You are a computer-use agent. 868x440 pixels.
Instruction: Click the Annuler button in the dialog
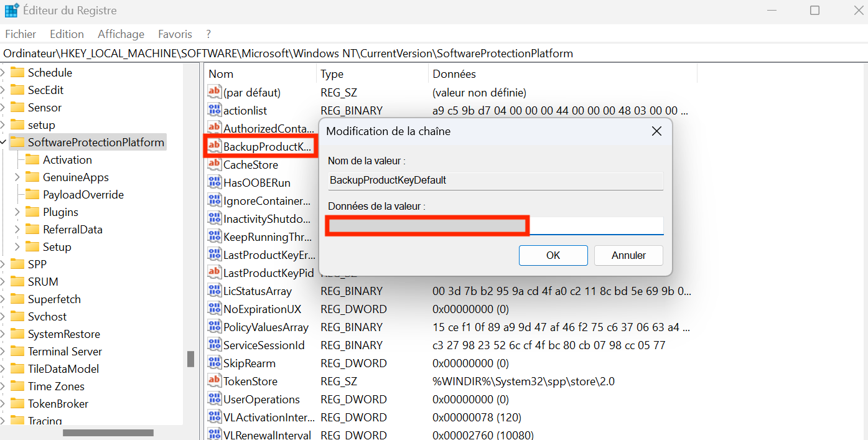click(x=628, y=255)
